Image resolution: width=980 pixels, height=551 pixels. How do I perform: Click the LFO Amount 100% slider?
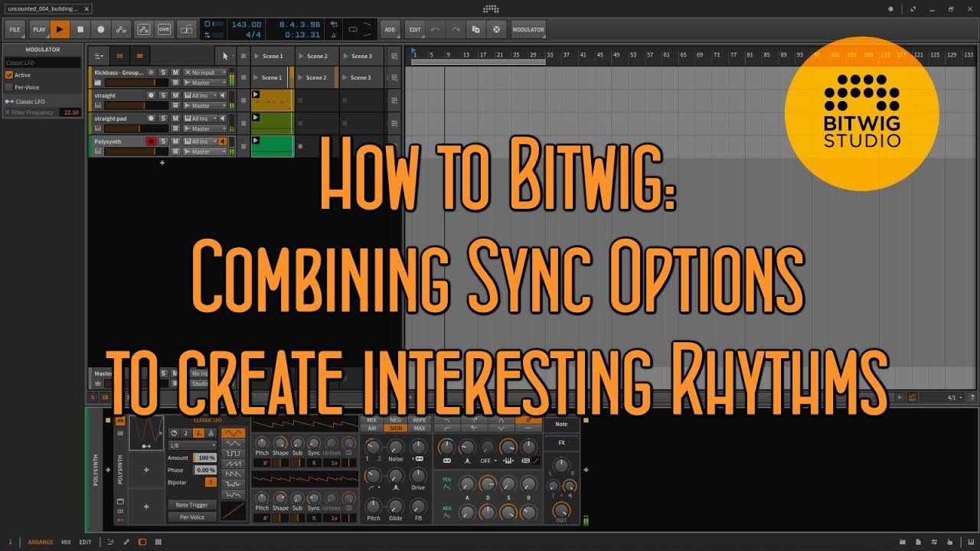pos(205,458)
